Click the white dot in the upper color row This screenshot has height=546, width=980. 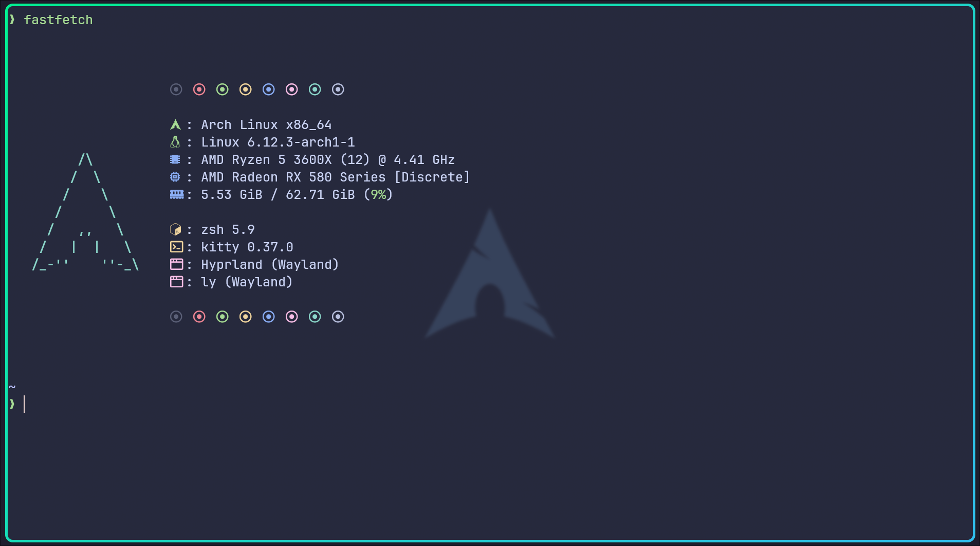coord(338,89)
